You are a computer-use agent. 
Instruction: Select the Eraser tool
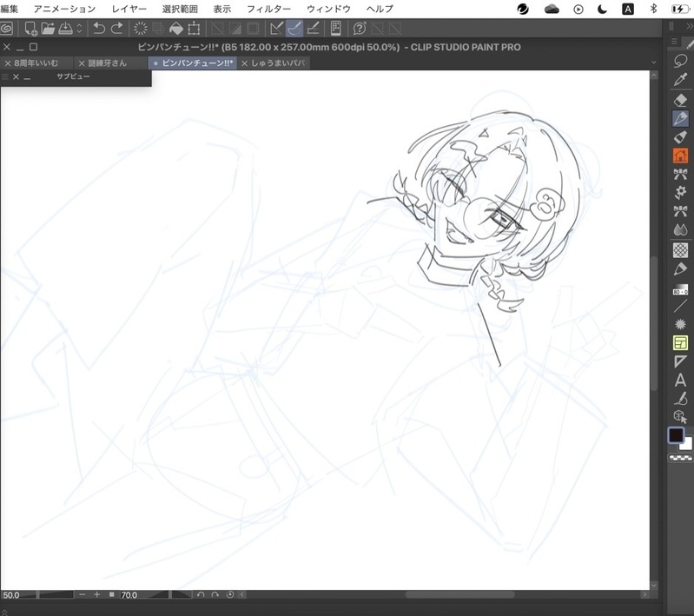[x=680, y=100]
